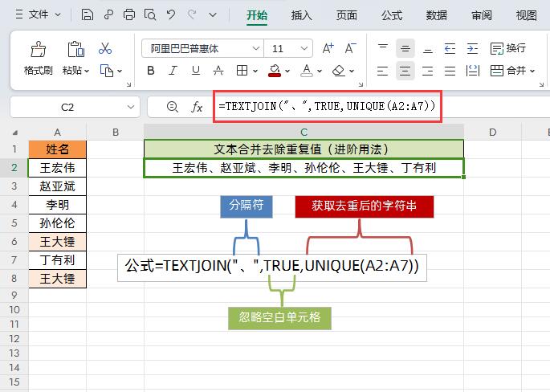This screenshot has width=550, height=392.
Task: Expand the font size 11 dropdown
Action: [x=304, y=48]
